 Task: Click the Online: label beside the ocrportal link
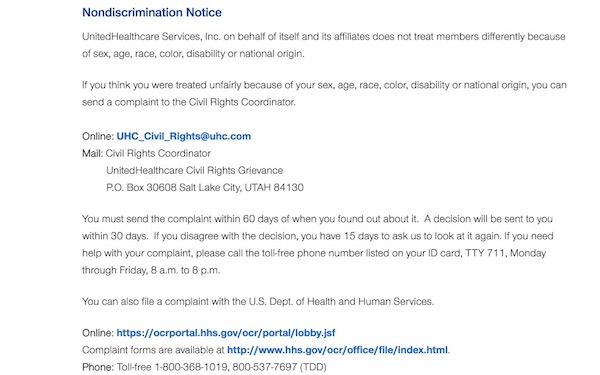98,333
